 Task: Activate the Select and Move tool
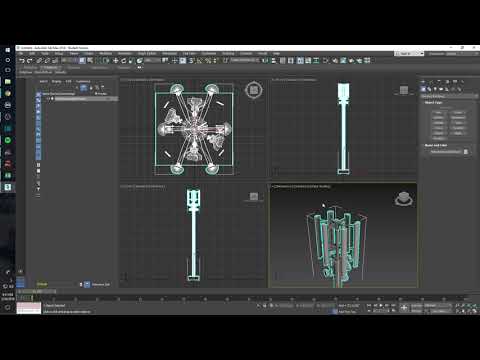[116, 61]
